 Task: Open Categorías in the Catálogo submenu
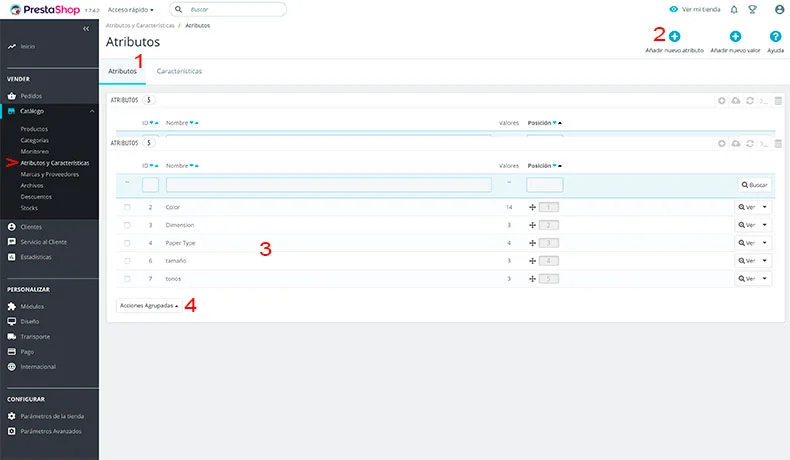click(35, 141)
